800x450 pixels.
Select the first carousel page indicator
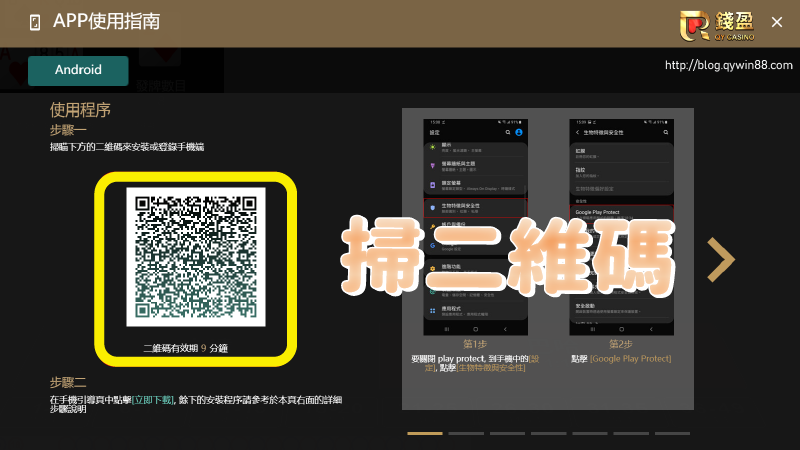[x=425, y=433]
